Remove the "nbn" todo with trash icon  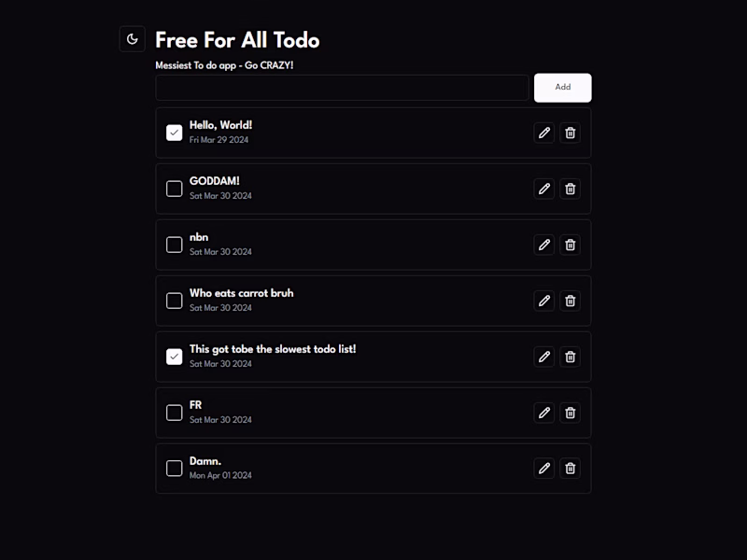[x=571, y=245]
